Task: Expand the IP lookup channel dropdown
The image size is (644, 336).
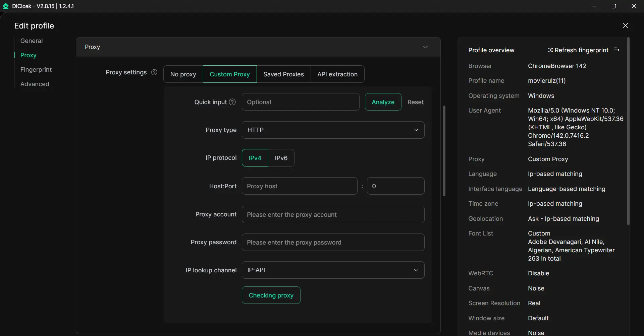Action: coord(333,270)
